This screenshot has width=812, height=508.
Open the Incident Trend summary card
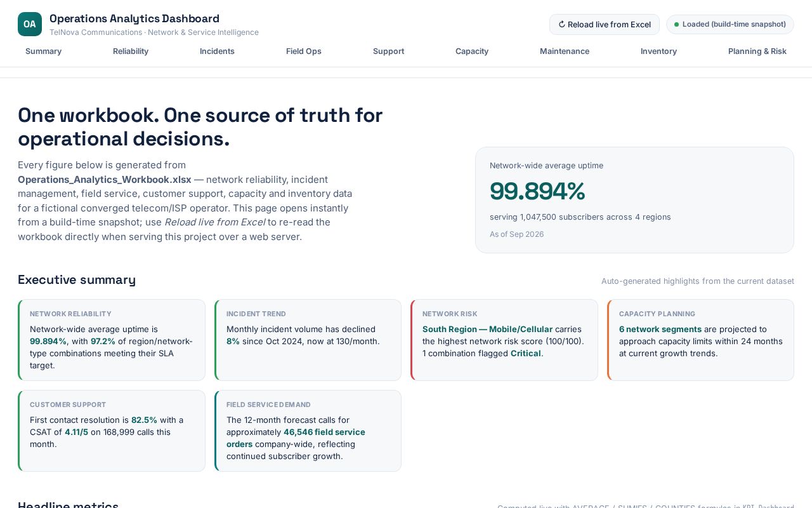tap(308, 340)
